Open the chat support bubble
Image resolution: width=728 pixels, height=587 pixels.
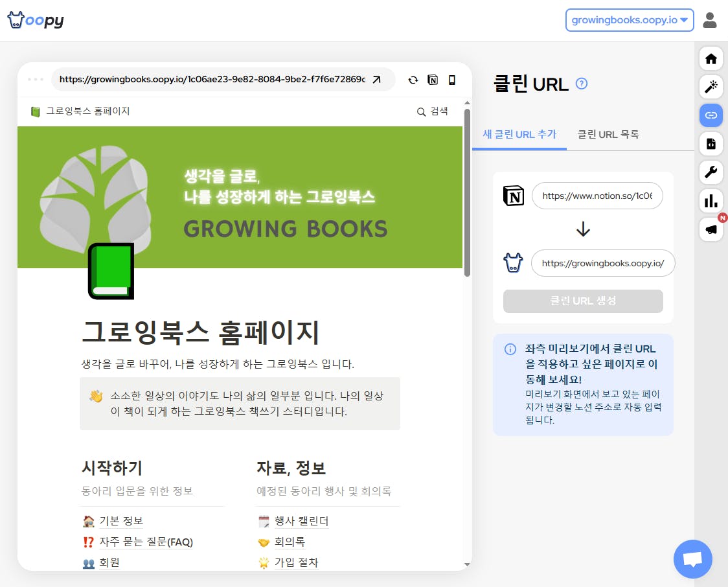click(692, 558)
